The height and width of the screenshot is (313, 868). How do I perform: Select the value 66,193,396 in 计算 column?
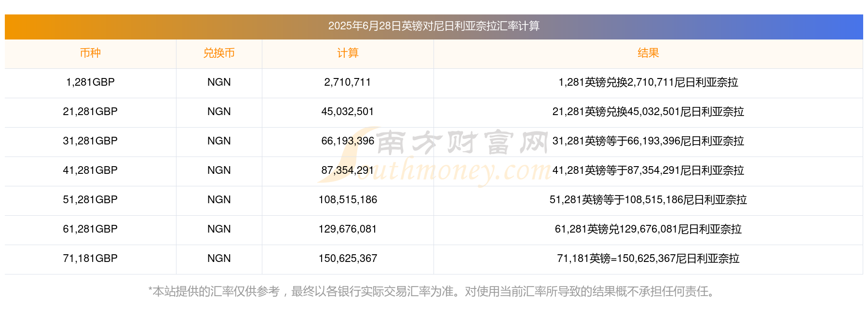348,141
